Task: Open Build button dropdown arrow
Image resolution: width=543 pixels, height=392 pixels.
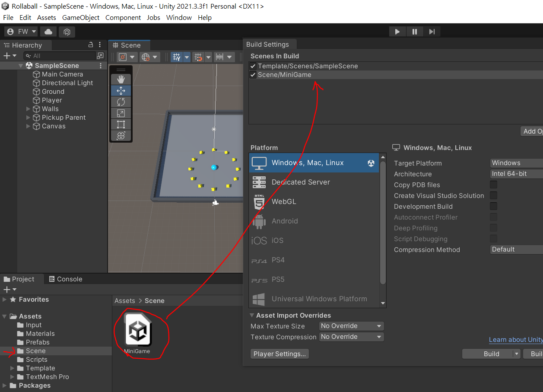Action: [x=516, y=354]
